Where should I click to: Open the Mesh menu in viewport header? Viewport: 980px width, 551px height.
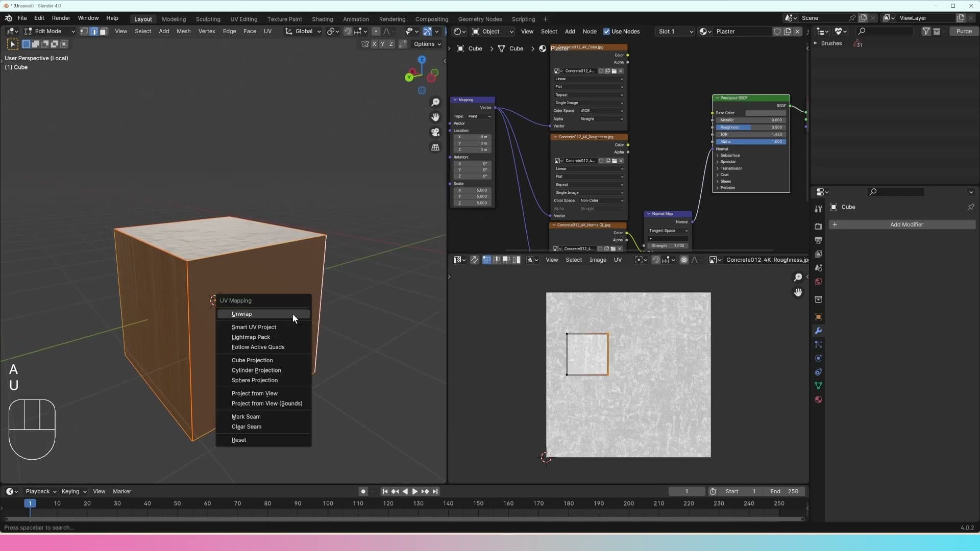(183, 32)
